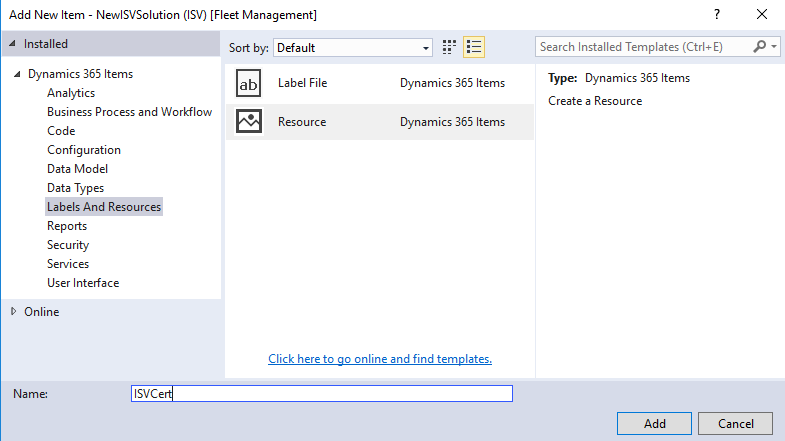
Task: Open the dialog help question mark
Action: [717, 15]
